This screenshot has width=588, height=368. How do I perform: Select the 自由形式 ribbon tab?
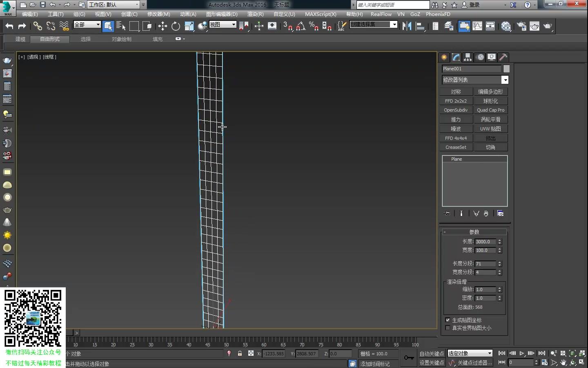(50, 39)
